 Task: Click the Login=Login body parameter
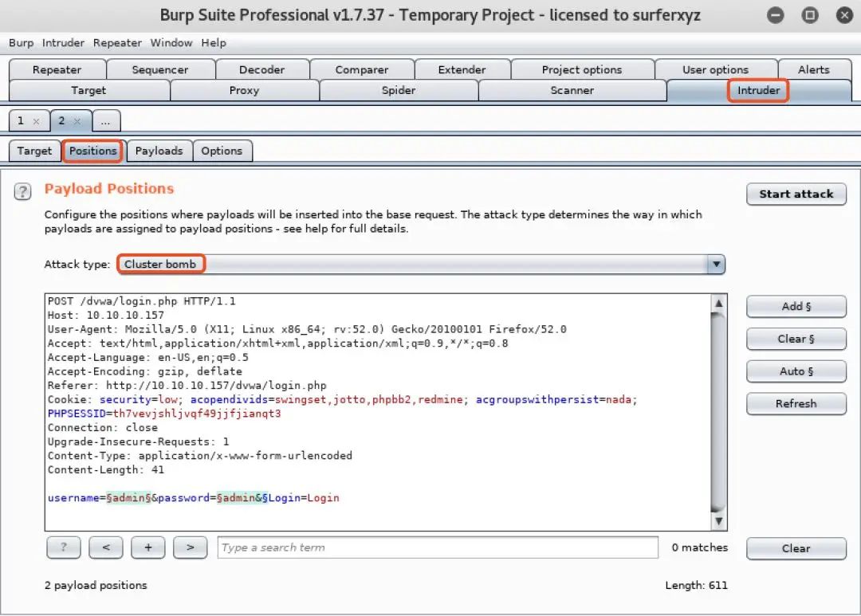coord(304,498)
